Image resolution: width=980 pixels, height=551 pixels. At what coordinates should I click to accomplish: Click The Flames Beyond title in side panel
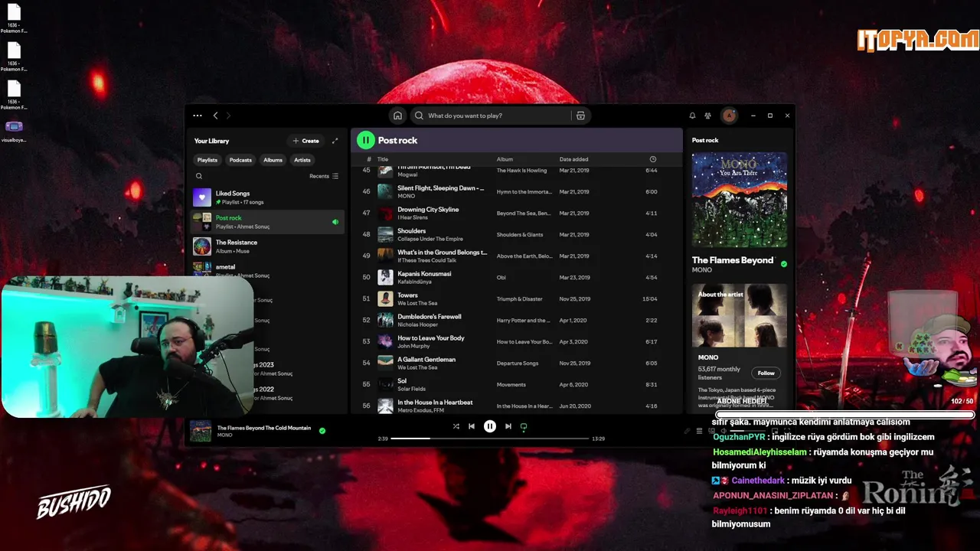(x=733, y=260)
